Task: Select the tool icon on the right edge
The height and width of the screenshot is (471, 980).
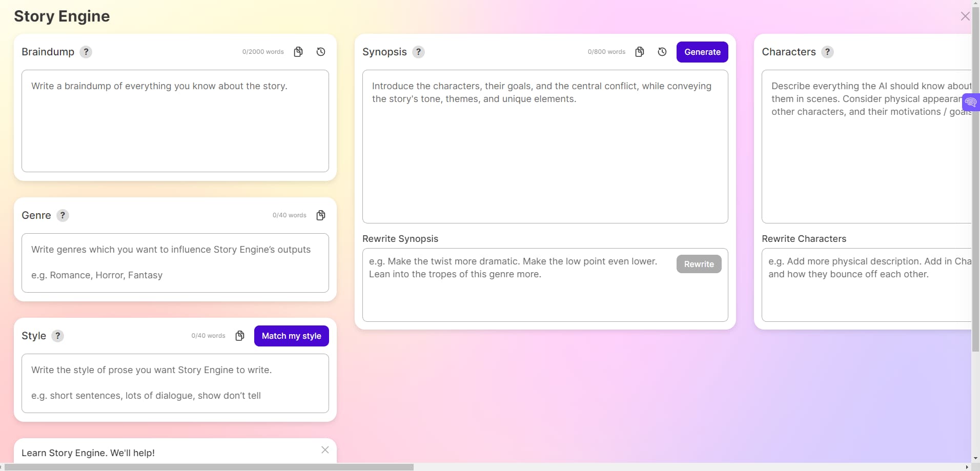Action: tap(971, 102)
